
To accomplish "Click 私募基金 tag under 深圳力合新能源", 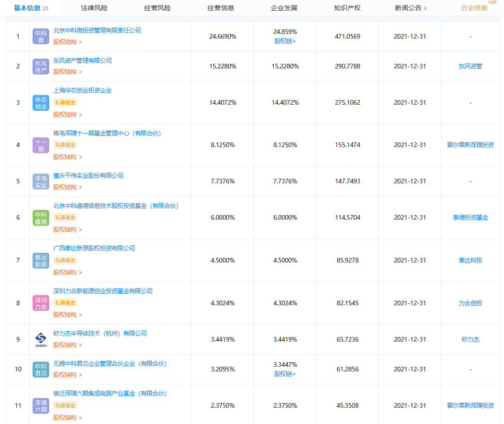I will pos(65,303).
